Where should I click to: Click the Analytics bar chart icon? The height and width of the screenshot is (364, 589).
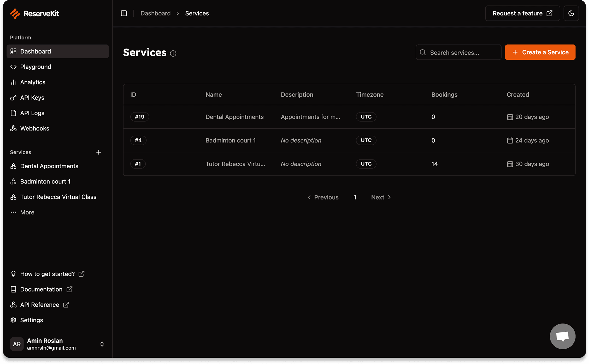pyautogui.click(x=13, y=82)
